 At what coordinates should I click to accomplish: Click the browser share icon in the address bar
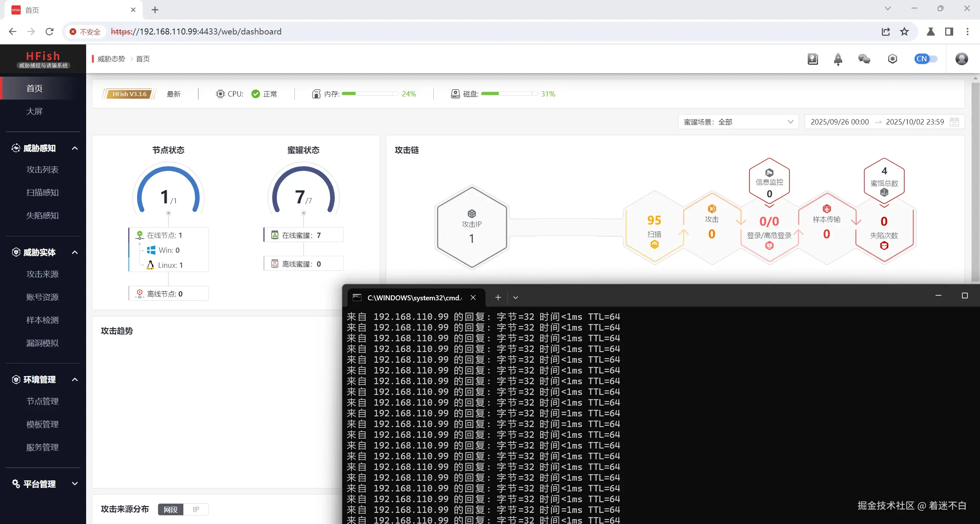click(x=886, y=31)
